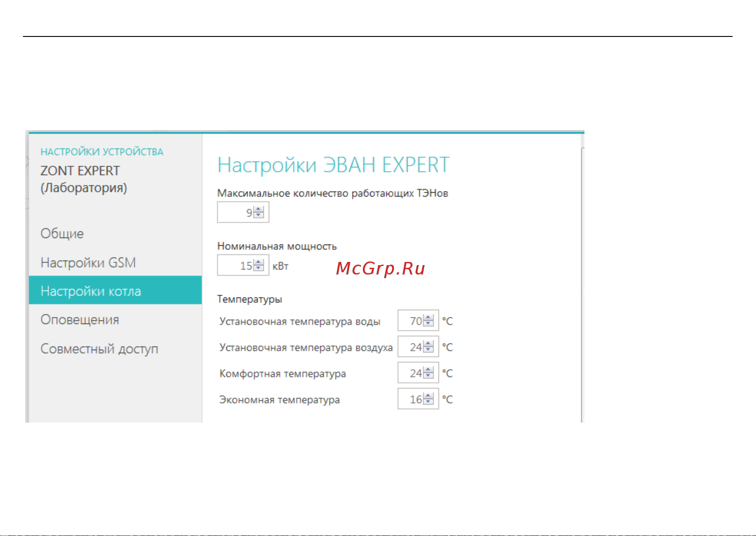The height and width of the screenshot is (536, 756).
Task: Click Экономная температура label
Action: click(x=280, y=400)
